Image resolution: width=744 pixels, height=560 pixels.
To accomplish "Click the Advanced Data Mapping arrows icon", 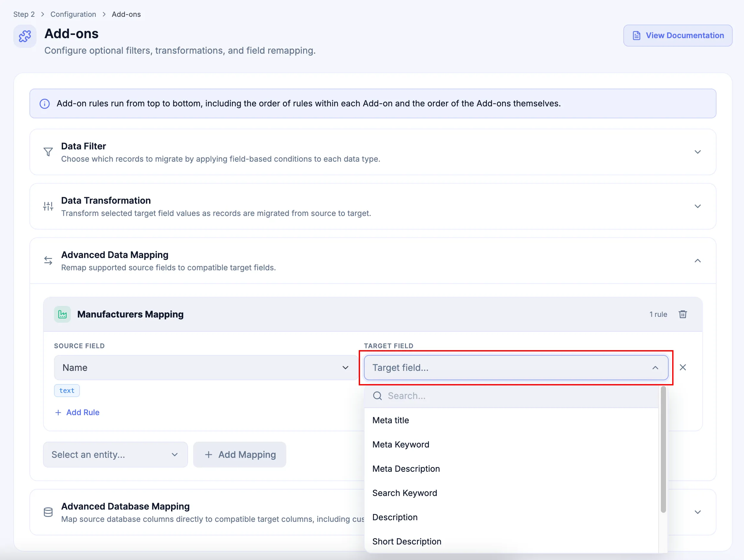I will tap(48, 261).
